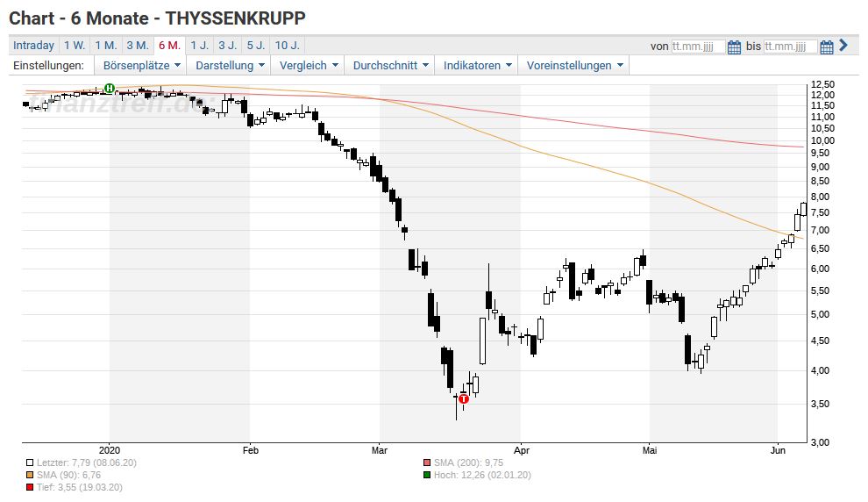868x502 pixels.
Task: Select the 3 J. time range tab
Action: 227,46
